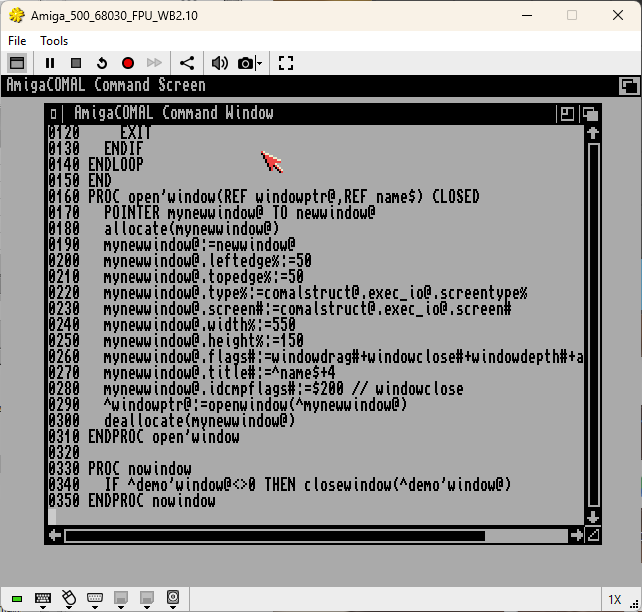This screenshot has width=642, height=612.
Task: Click the share icon in the toolbar
Action: point(187,63)
